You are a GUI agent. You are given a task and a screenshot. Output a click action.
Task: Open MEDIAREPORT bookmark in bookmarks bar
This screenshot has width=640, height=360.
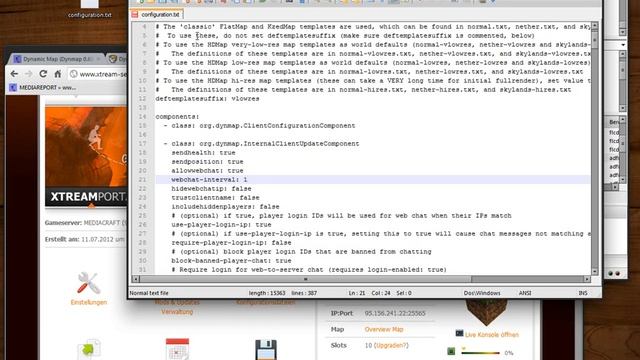pyautogui.click(x=43, y=87)
